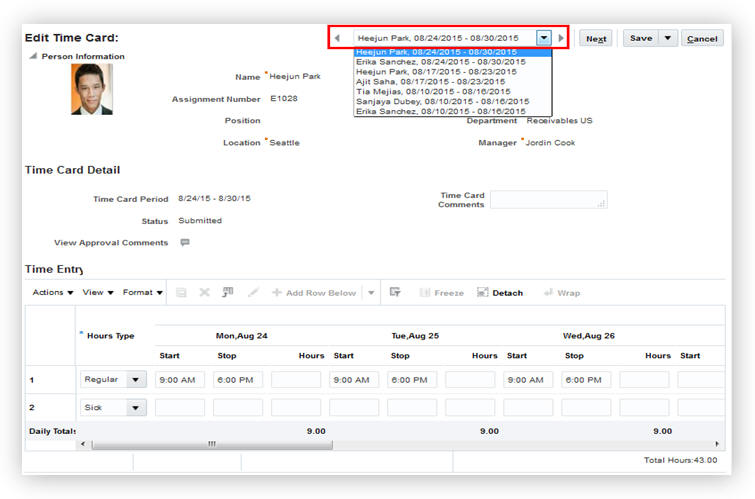Open Add Row Below dropdown arrow
Screen dimensions: 755x499
tap(371, 293)
